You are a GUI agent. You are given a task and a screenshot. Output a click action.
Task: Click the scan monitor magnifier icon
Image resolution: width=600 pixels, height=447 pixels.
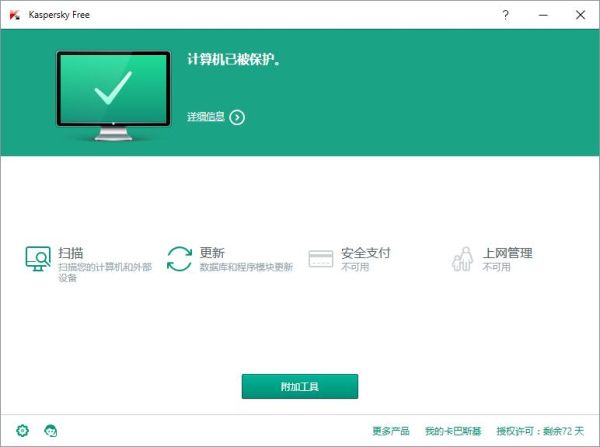[x=38, y=259]
